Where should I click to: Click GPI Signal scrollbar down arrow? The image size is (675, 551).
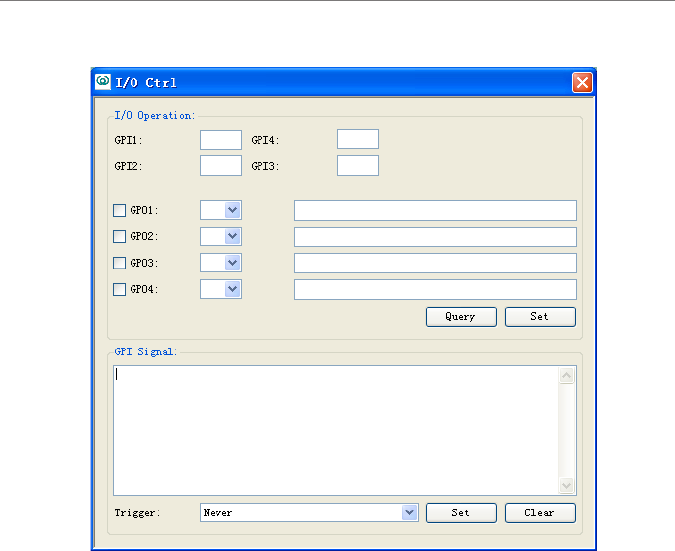567,486
